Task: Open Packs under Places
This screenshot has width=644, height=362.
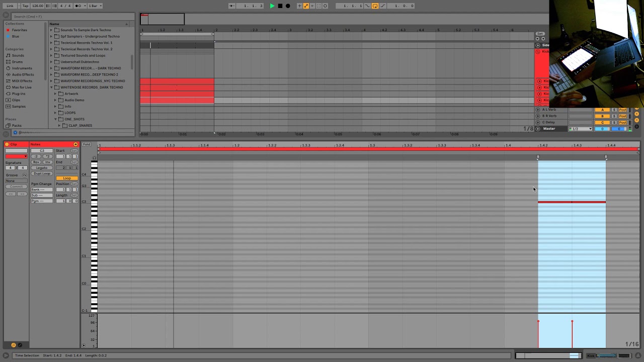Action: click(x=17, y=126)
